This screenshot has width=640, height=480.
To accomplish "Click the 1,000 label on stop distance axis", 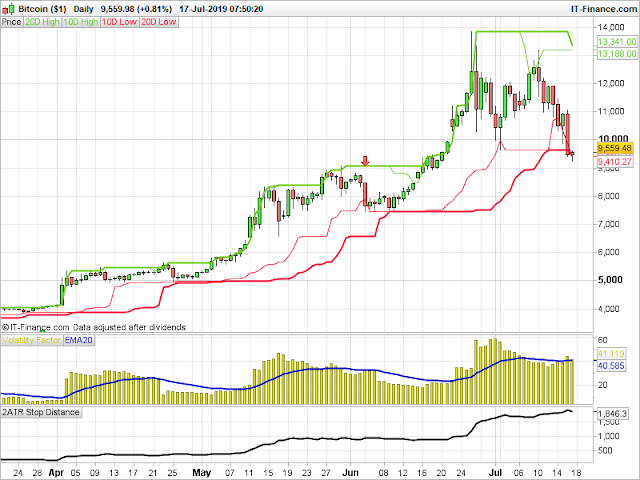I will click(x=609, y=436).
